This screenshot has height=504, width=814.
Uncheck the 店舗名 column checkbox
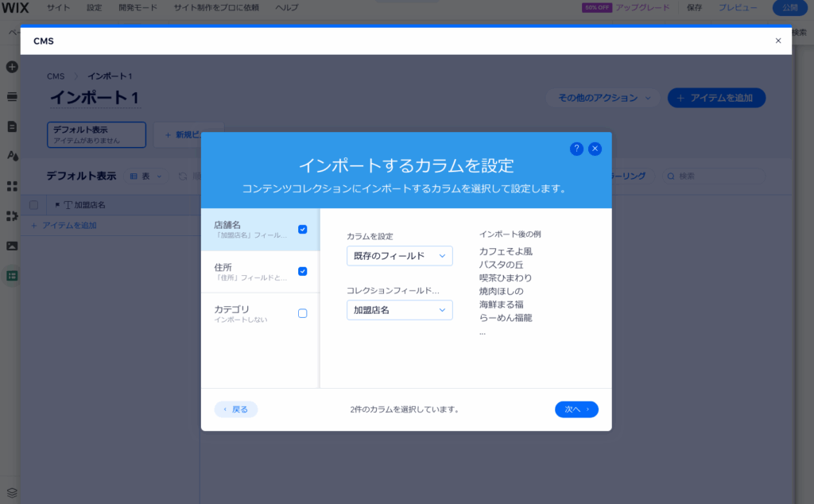[302, 228]
